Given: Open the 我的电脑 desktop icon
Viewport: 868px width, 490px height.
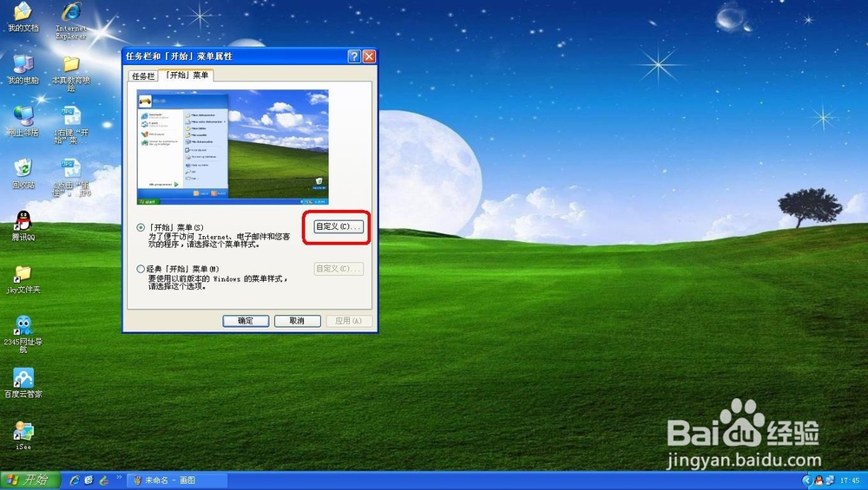Looking at the screenshot, I should point(23,69).
